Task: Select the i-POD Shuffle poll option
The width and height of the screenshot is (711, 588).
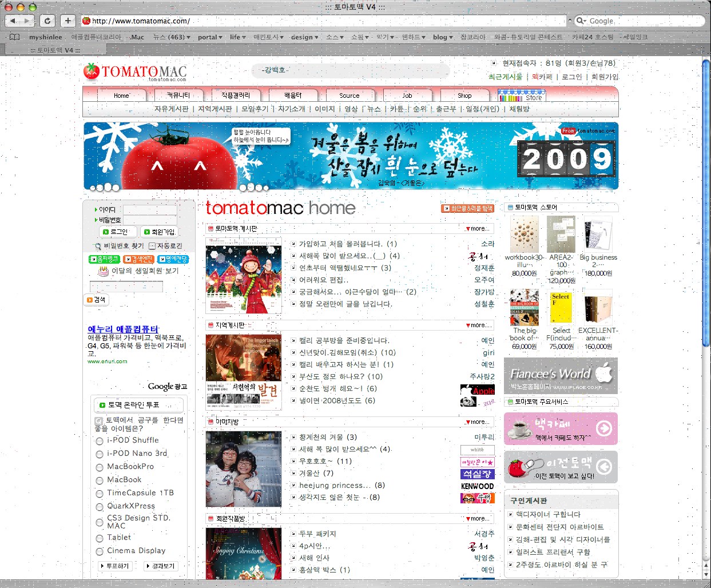Action: [100, 441]
